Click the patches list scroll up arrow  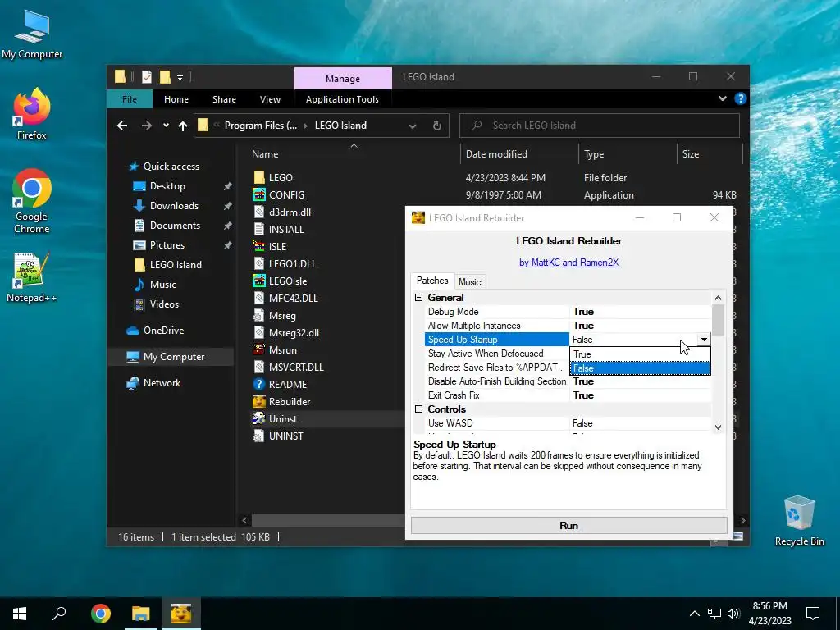pyautogui.click(x=718, y=298)
